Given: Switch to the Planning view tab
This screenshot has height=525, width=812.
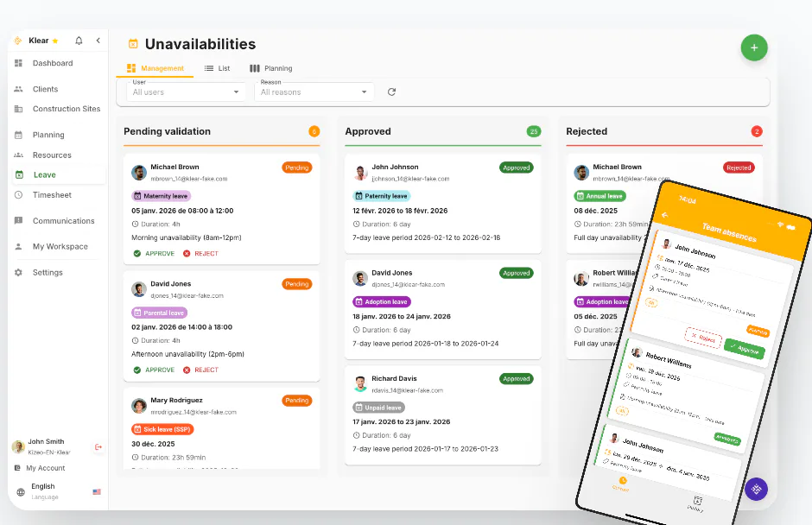Looking at the screenshot, I should [271, 68].
